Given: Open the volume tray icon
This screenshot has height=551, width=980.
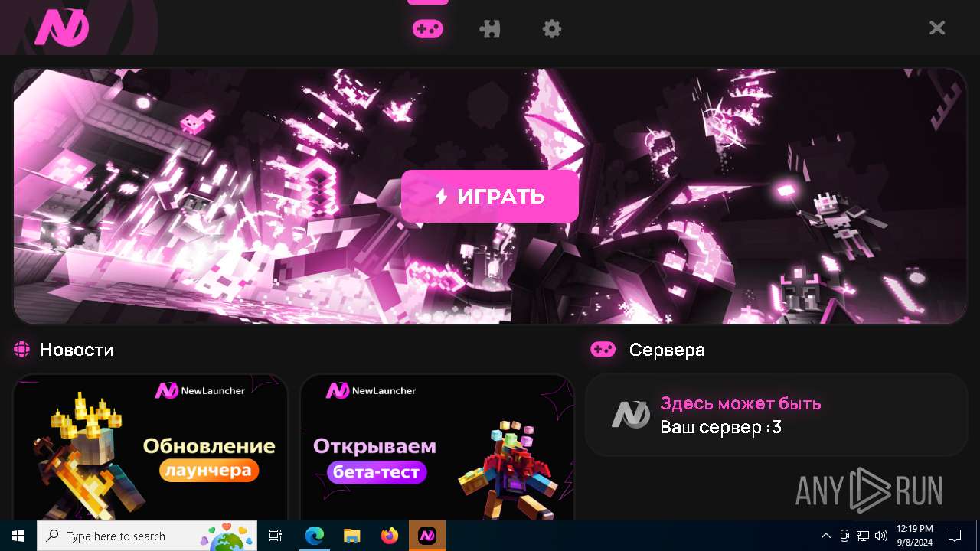Looking at the screenshot, I should (x=881, y=536).
